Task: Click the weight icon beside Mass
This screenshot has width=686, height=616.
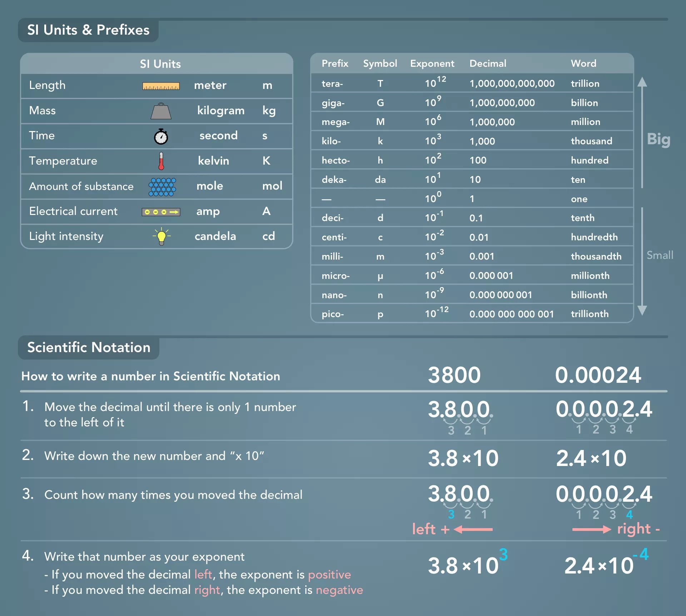Action: point(161,111)
